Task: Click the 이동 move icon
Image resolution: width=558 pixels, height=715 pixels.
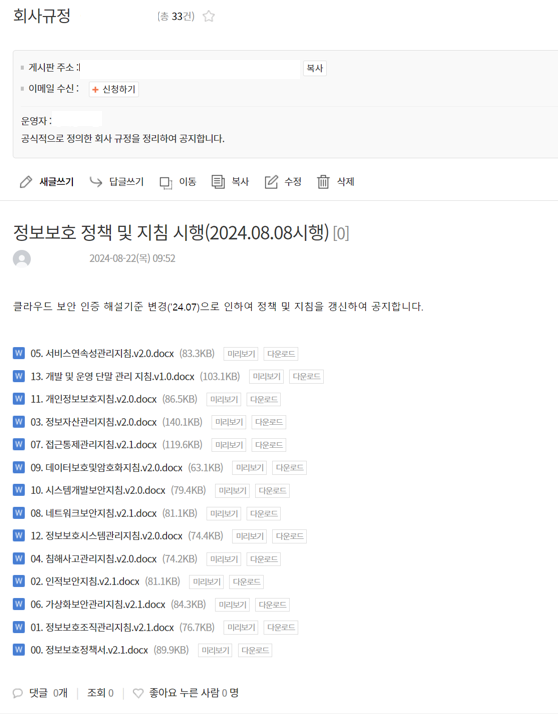Action: tap(165, 182)
